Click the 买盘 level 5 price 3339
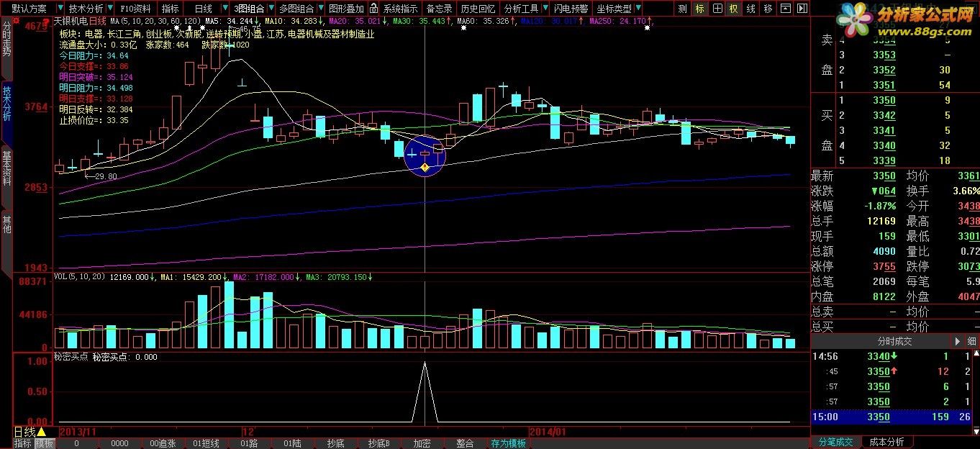Viewport: 980px width, 449px height. [884, 160]
